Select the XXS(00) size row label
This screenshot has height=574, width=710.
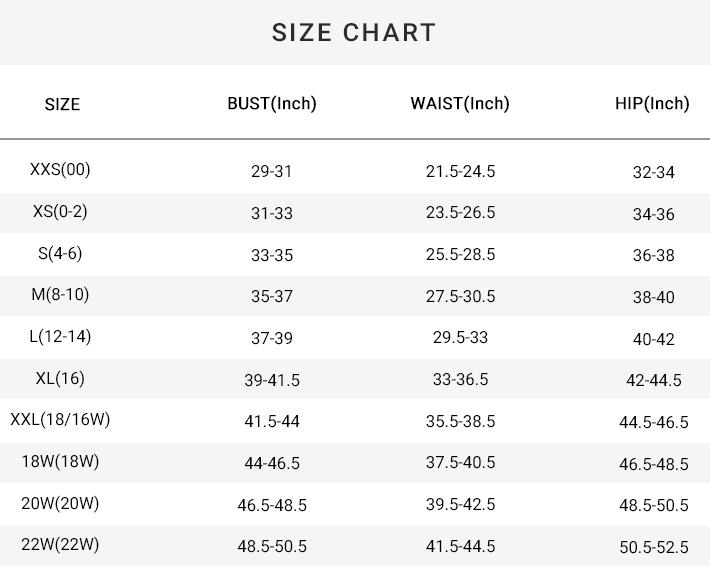[x=60, y=170]
